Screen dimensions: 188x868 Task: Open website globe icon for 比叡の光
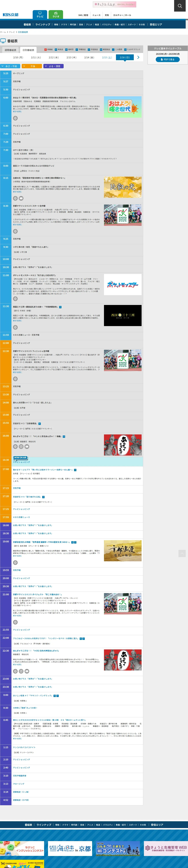15,198
